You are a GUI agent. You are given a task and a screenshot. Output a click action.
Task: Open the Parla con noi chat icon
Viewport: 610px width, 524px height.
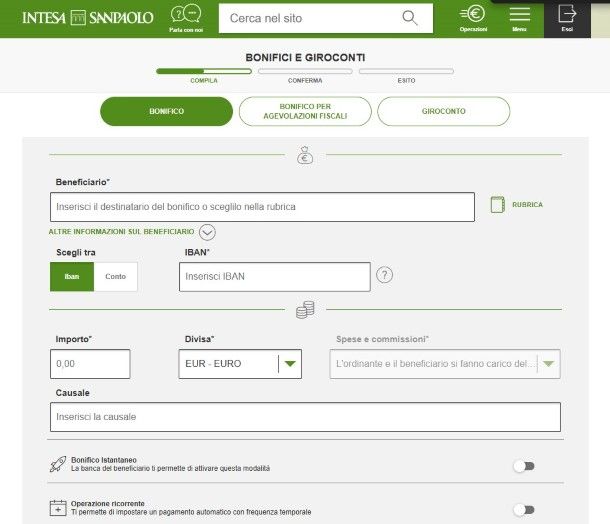(x=186, y=14)
